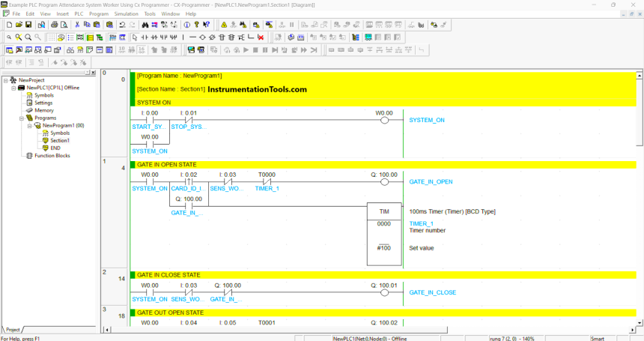Toggle show rung comments button
This screenshot has width=644, height=341.
click(x=61, y=37)
